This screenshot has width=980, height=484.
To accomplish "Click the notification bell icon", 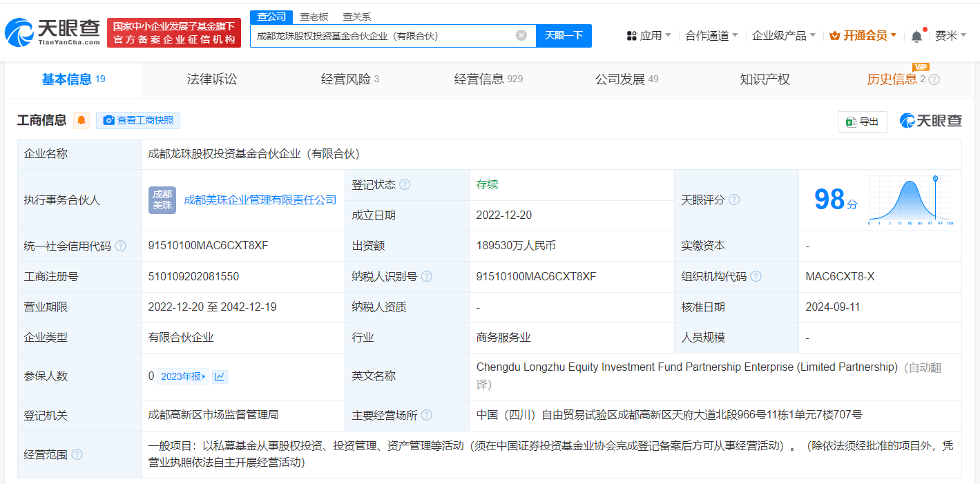I will [916, 35].
